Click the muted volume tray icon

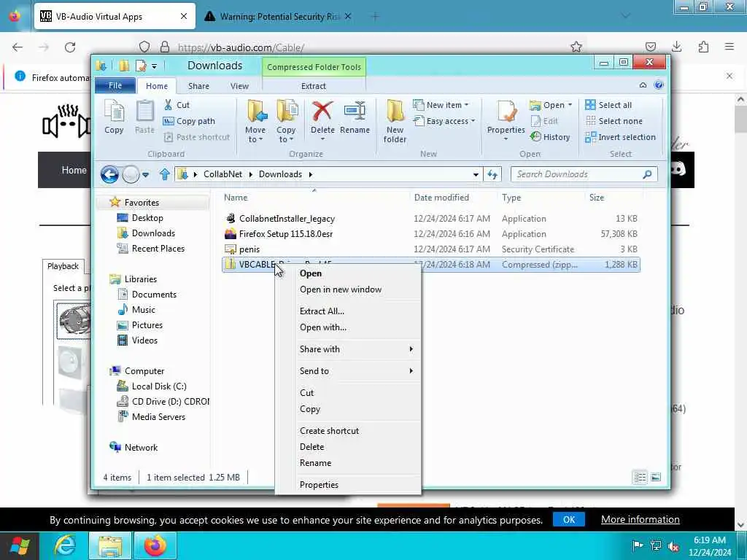point(673,546)
